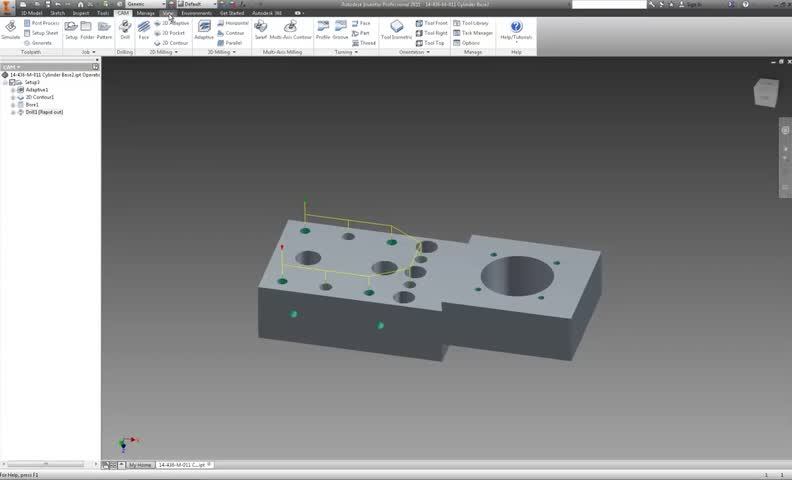Viewport: 792px width, 480px height.
Task: Click the browser horizontal scrollbar
Action: [x=45, y=464]
